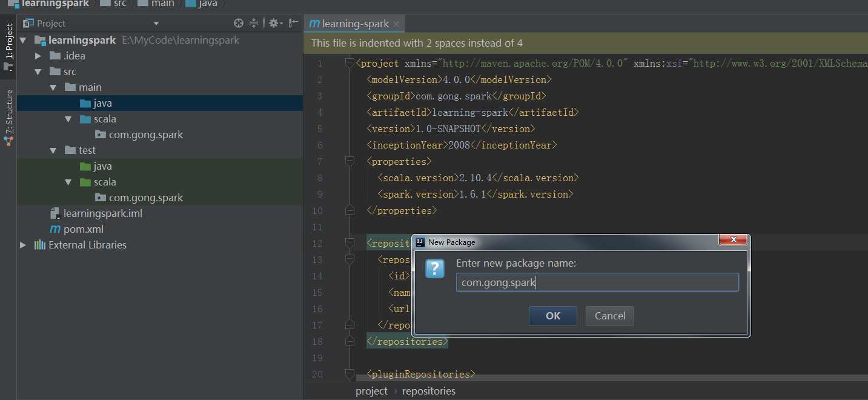This screenshot has width=868, height=400.
Task: Click the indentation warning banner text
Action: pyautogui.click(x=417, y=43)
